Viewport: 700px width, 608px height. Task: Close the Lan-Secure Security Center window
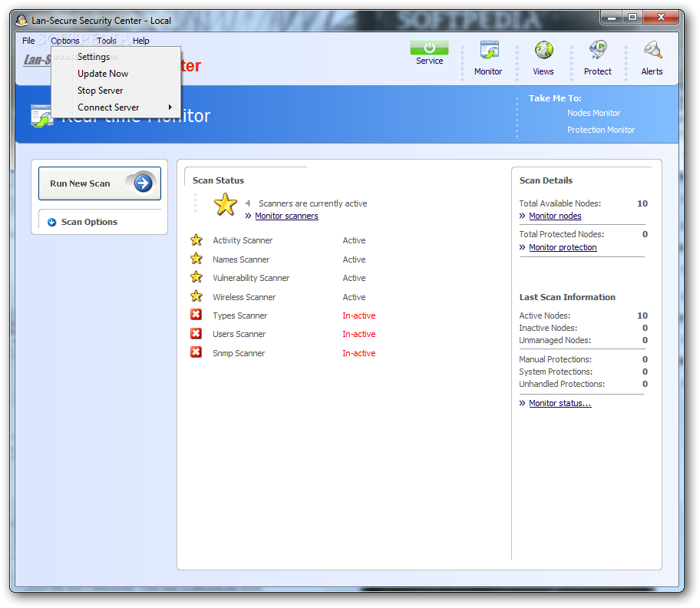pyautogui.click(x=661, y=18)
